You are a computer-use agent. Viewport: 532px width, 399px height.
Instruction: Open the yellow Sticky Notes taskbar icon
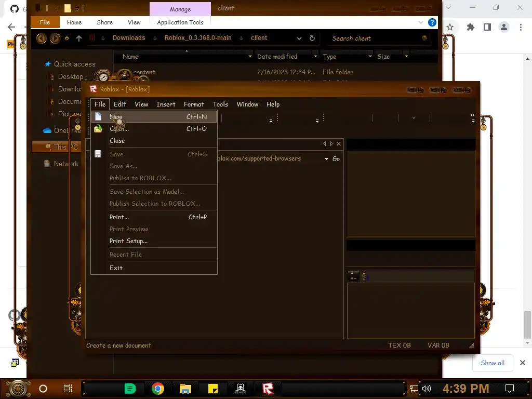click(212, 389)
